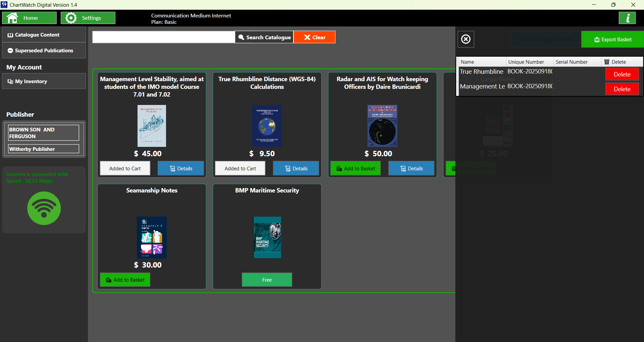Toggle the Witherby Publisher filter
The image size is (644, 342).
point(43,149)
